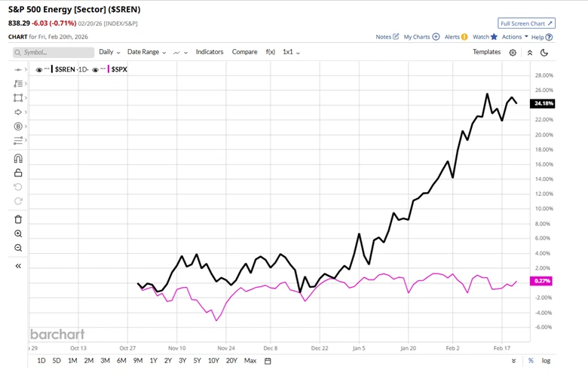The width and height of the screenshot is (588, 385).
Task: Open the line drawing tools
Action: (x=18, y=84)
